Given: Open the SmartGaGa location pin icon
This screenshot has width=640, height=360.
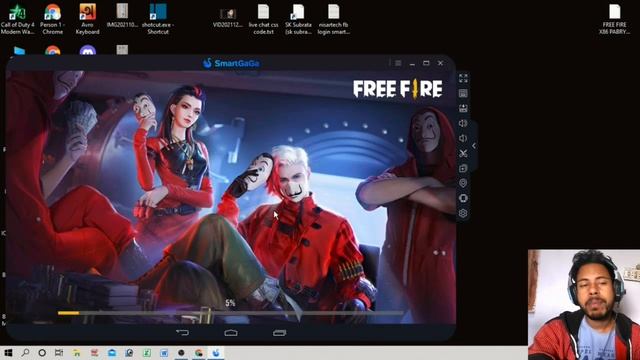Looking at the screenshot, I should 463,183.
